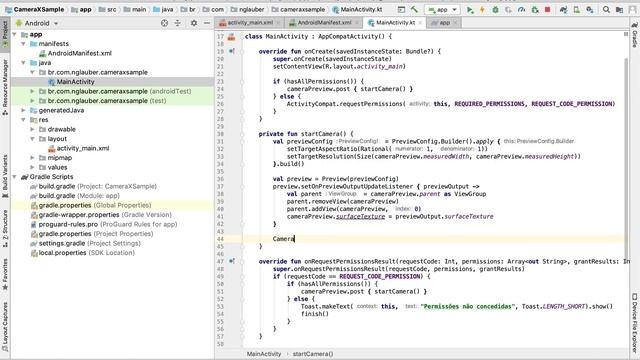Switch to the app editor tab
Image resolution: width=640 pixels, height=360 pixels.
(x=444, y=23)
